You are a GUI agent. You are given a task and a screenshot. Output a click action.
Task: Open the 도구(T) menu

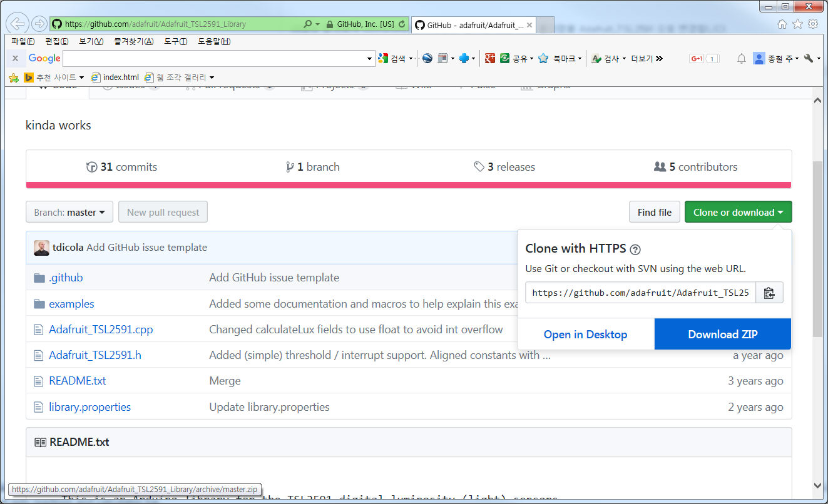point(176,41)
